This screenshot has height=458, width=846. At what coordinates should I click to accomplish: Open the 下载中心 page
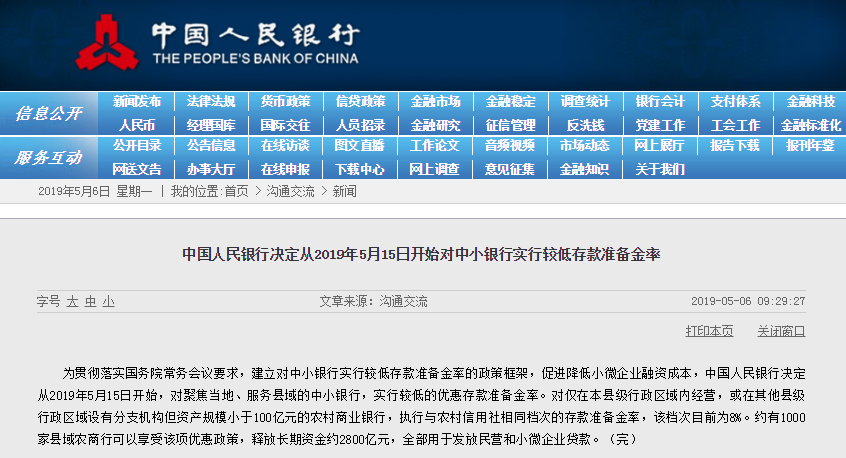(x=360, y=169)
